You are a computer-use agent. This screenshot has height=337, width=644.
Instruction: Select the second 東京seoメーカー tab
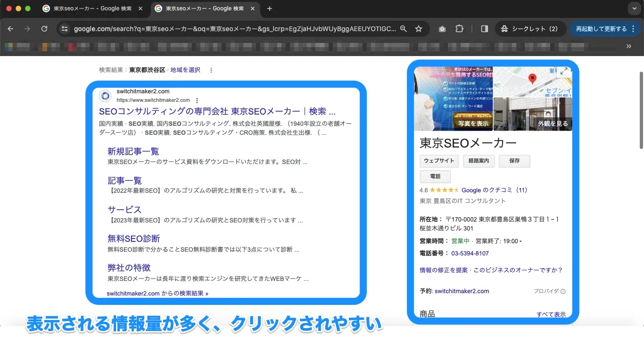[205, 8]
